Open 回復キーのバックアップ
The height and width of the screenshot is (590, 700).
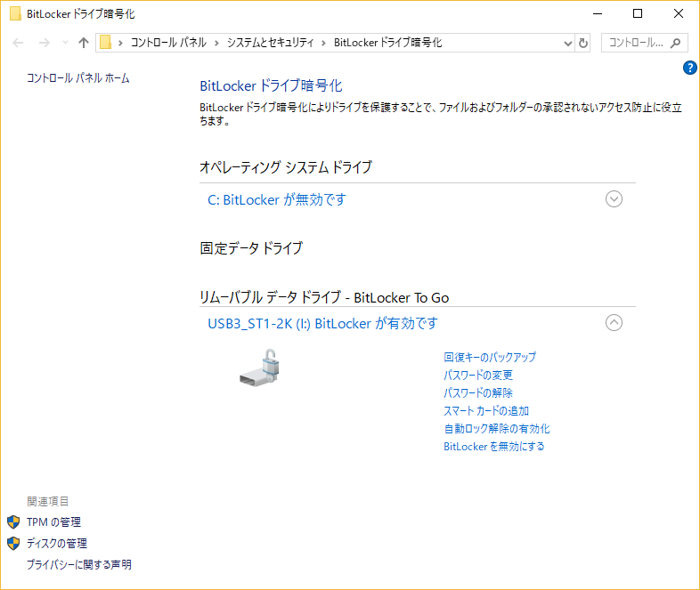490,357
